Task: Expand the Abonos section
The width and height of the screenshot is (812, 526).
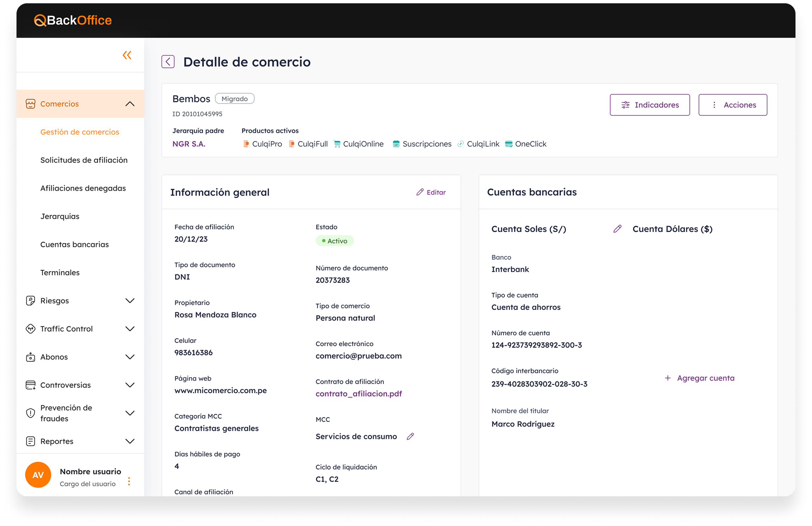Action: (130, 357)
